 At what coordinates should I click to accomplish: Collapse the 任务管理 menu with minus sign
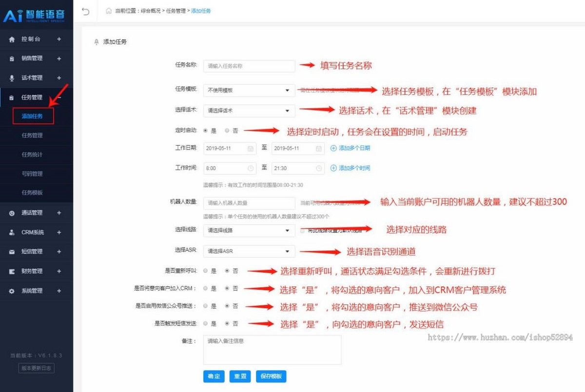pos(59,97)
